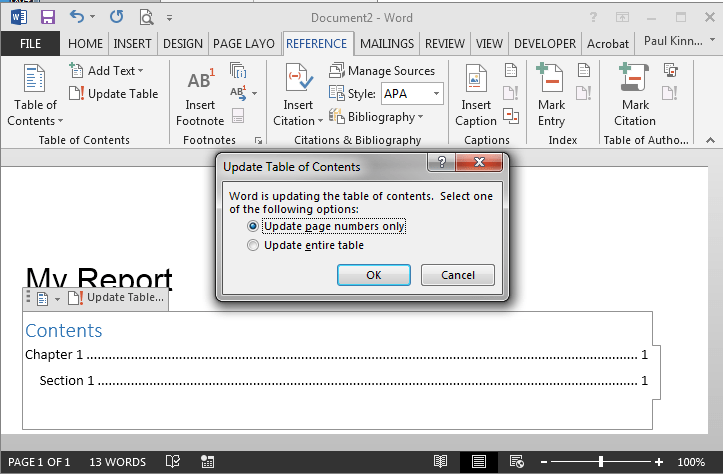The width and height of the screenshot is (723, 474).
Task: Switch to the VIEW tab
Action: pos(489,44)
